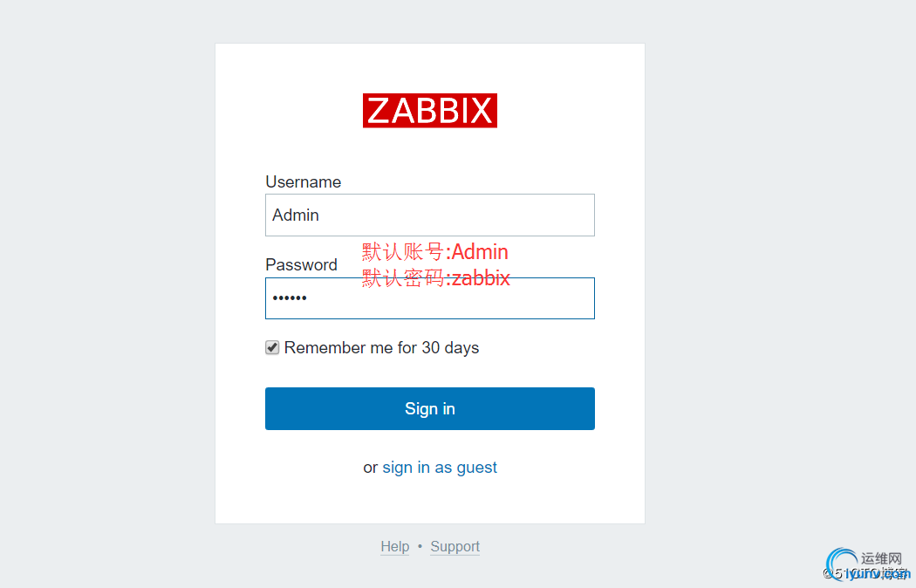Click the 'or' text before guest link

click(x=371, y=468)
